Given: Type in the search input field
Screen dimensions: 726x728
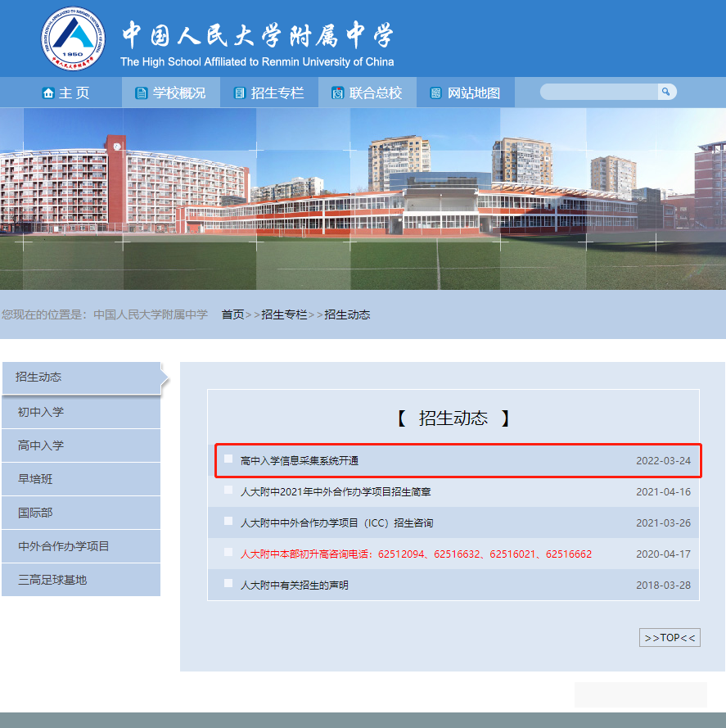Looking at the screenshot, I should (599, 92).
